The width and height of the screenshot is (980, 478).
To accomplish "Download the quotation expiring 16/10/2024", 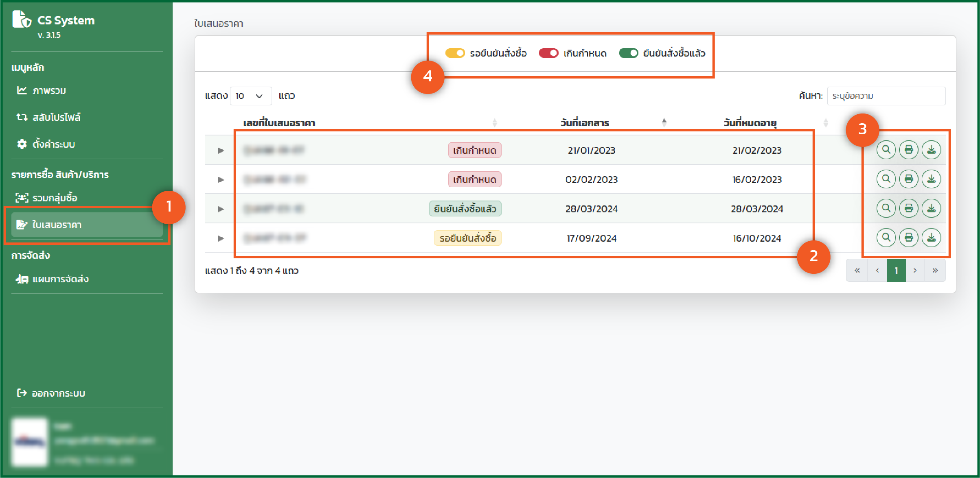I will click(x=931, y=238).
